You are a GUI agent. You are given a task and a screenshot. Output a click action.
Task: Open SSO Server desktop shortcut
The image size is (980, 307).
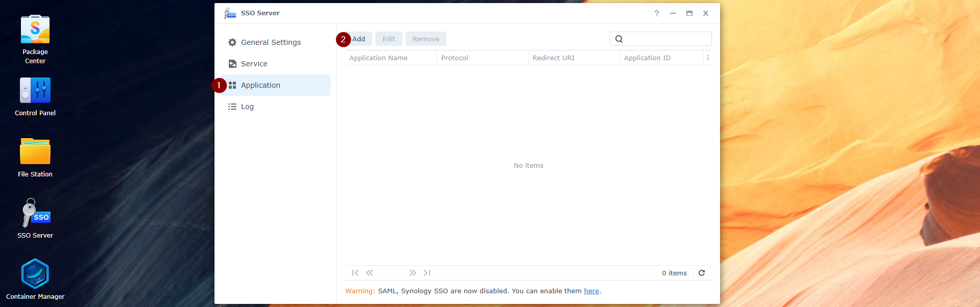(x=35, y=213)
